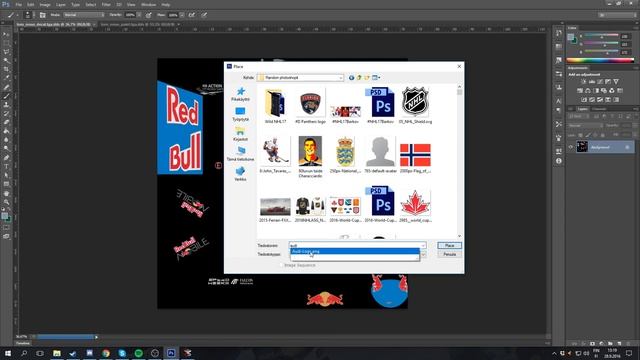This screenshot has width=640, height=360.
Task: Open Pikakäyttö quick access in sidebar
Action: pyautogui.click(x=240, y=94)
